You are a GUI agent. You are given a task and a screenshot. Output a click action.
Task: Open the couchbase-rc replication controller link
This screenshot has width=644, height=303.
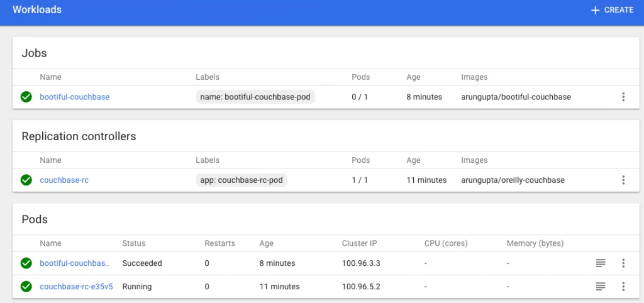pos(64,180)
